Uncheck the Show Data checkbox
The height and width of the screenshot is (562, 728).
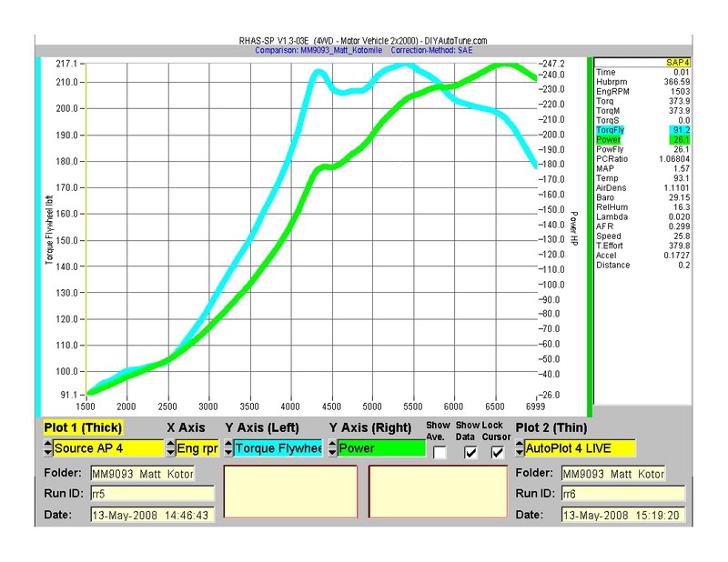tap(470, 452)
